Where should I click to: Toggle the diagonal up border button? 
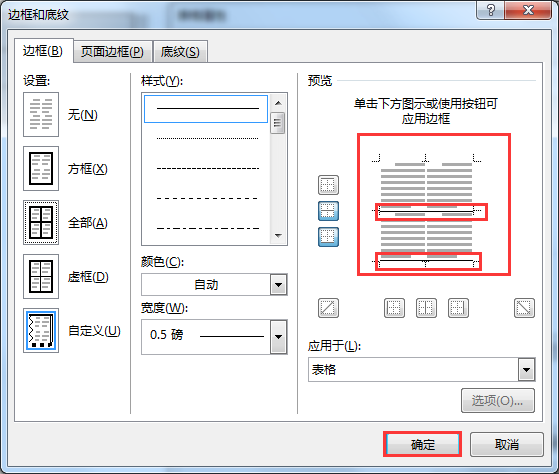pyautogui.click(x=328, y=308)
